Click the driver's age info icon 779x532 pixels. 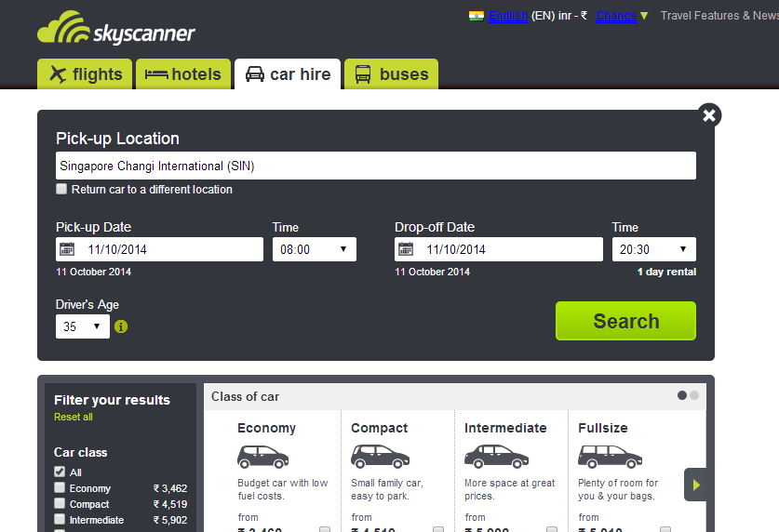point(121,326)
